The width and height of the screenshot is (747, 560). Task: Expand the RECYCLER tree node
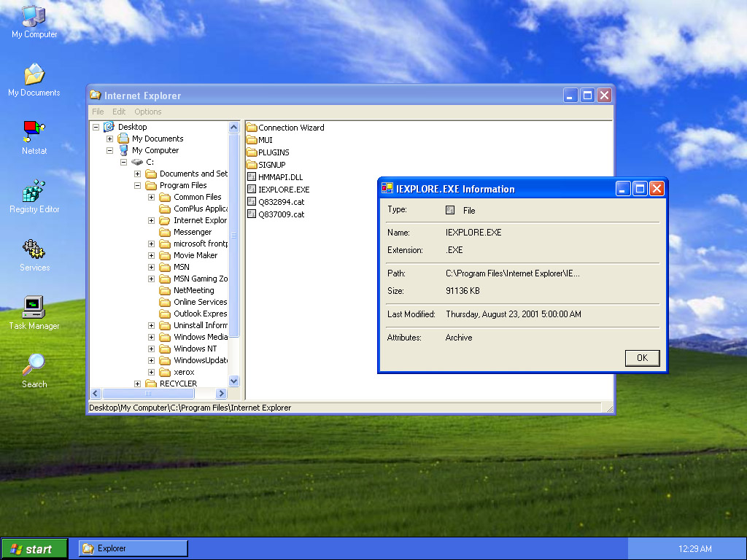pyautogui.click(x=137, y=384)
